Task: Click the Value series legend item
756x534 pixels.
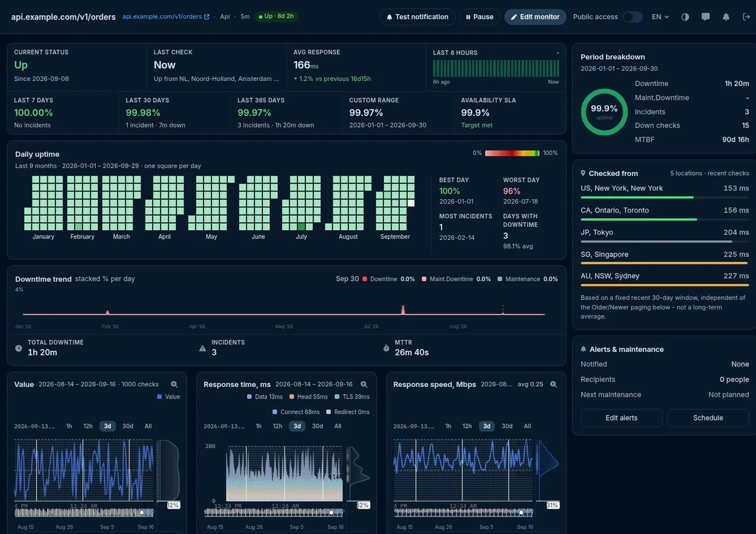Action: (168, 397)
